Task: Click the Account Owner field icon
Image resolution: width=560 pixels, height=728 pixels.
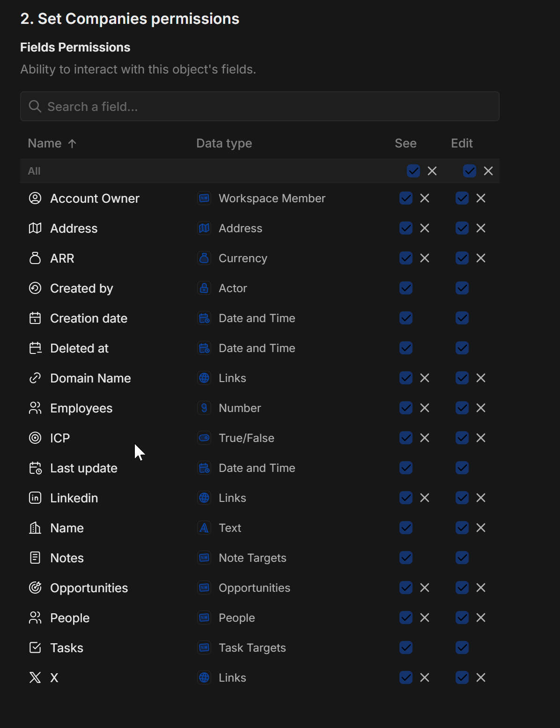Action: click(x=35, y=199)
